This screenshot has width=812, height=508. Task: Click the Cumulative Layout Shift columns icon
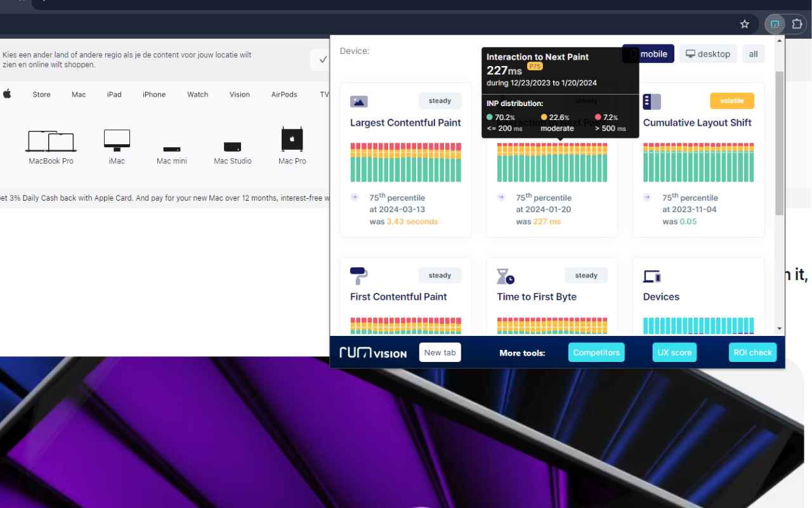tap(652, 101)
